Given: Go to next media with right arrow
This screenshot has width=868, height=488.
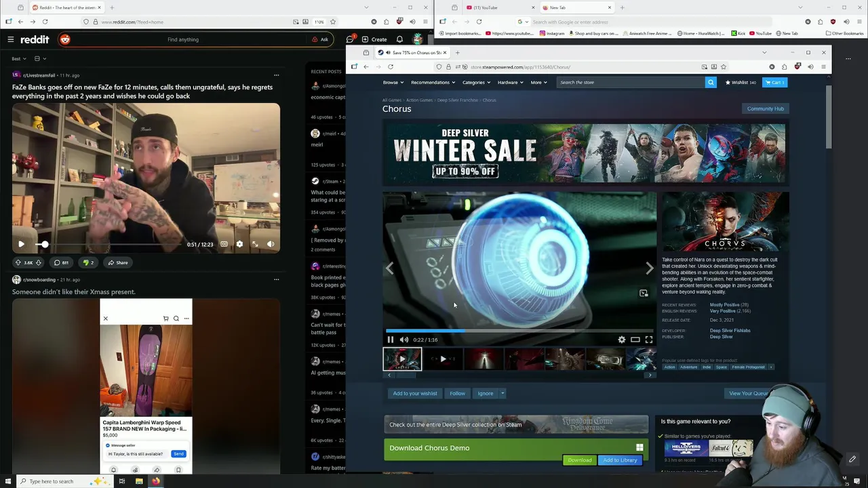Looking at the screenshot, I should click(650, 268).
